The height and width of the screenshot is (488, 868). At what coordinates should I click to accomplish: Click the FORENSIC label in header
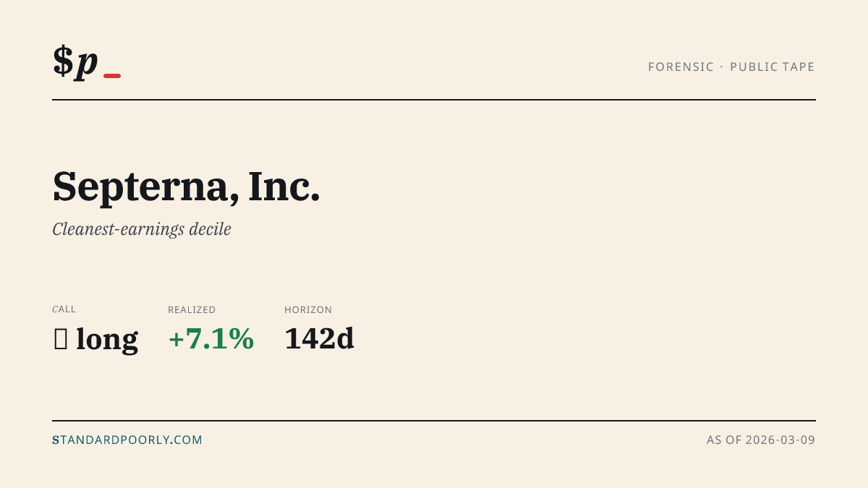pyautogui.click(x=681, y=67)
